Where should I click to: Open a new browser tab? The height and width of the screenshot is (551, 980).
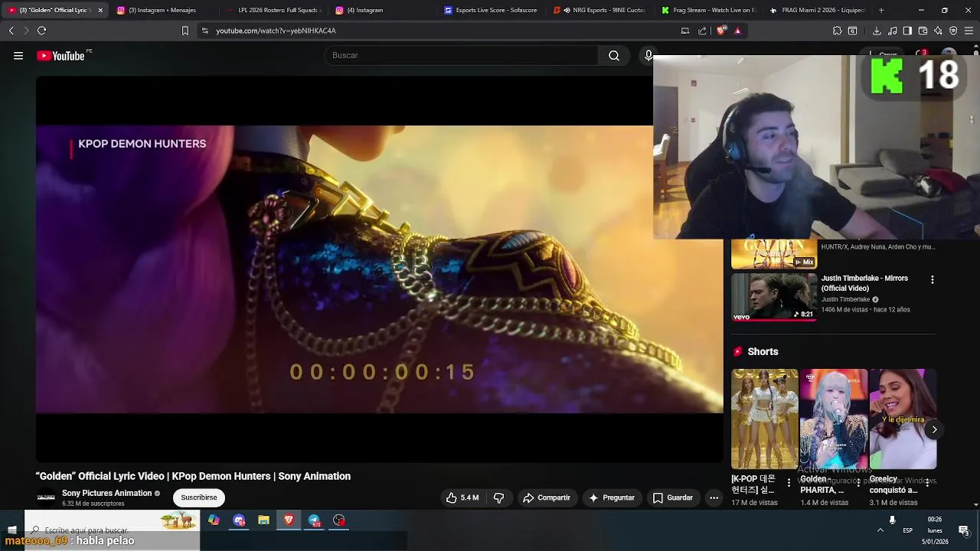click(x=881, y=10)
